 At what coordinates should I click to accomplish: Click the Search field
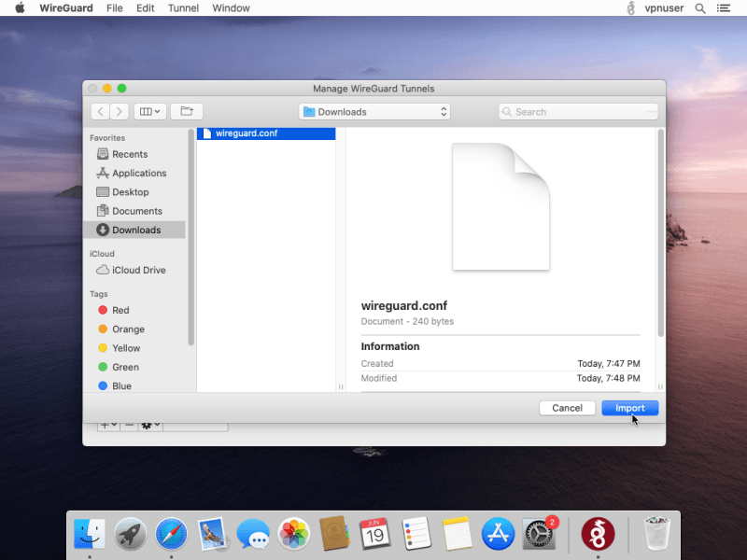tap(578, 112)
